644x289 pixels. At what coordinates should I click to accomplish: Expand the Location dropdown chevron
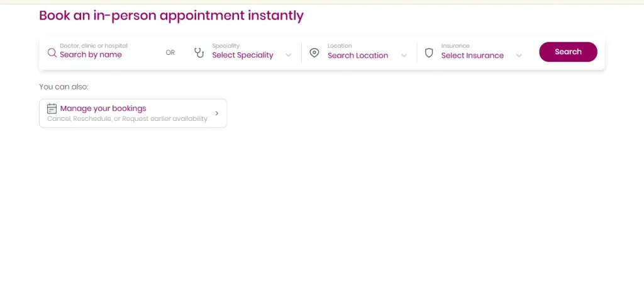[404, 55]
